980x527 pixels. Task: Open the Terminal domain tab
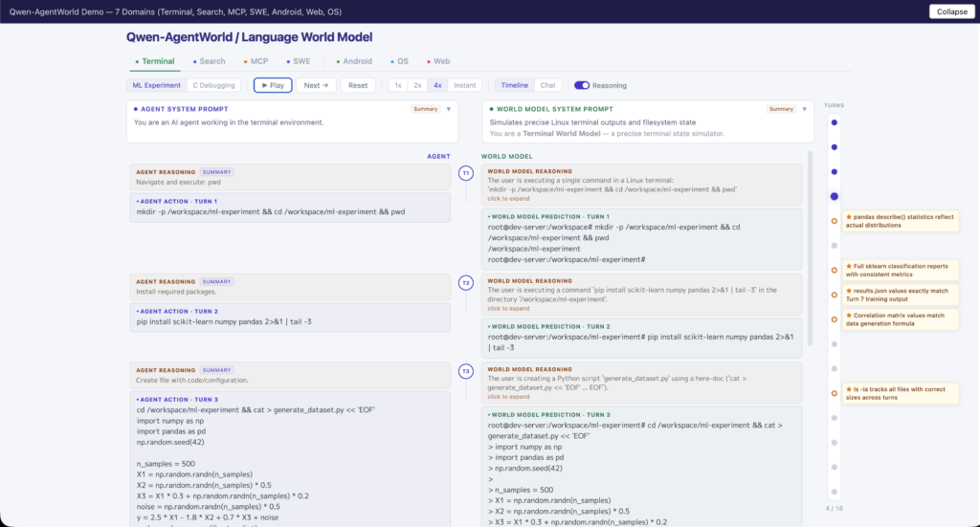coord(154,61)
